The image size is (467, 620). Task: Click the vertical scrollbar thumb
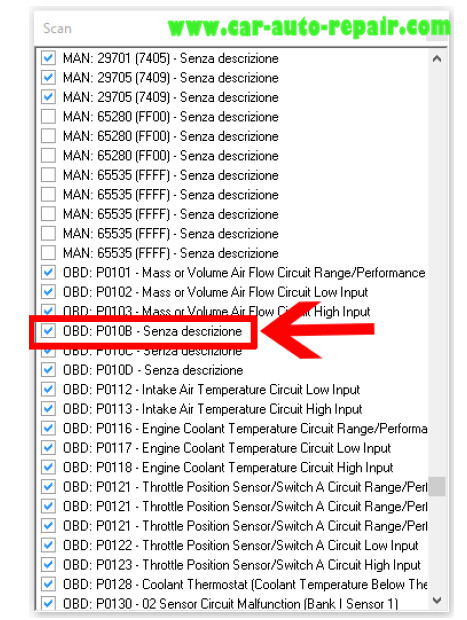(437, 486)
